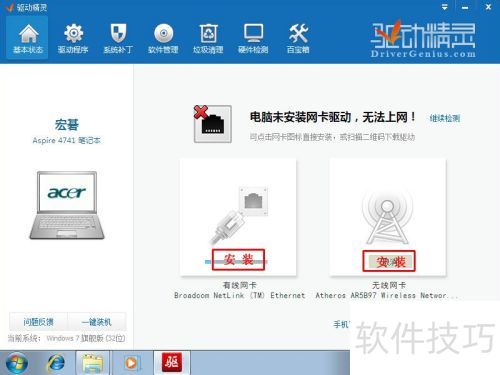Minimize the 驱动精灵 window
The image size is (500, 375).
tap(465, 7)
